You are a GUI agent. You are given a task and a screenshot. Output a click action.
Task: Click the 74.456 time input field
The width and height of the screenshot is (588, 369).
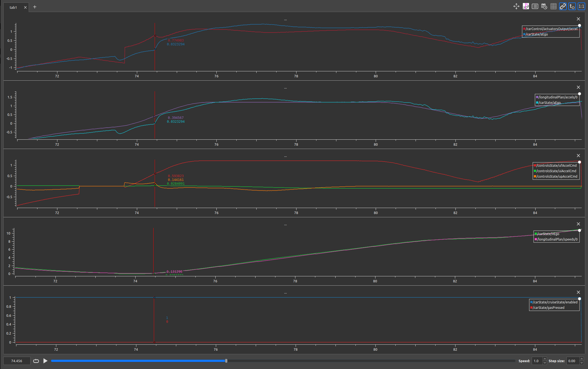17,361
